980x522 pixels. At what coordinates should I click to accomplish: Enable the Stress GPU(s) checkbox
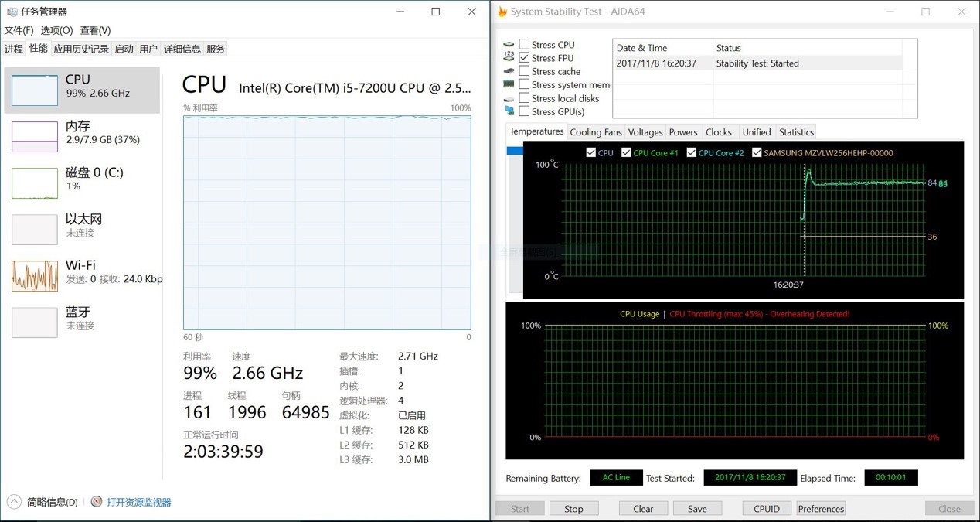524,111
